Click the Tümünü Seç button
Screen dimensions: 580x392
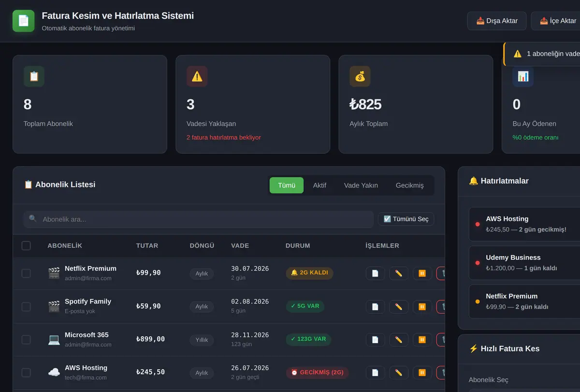coord(406,219)
